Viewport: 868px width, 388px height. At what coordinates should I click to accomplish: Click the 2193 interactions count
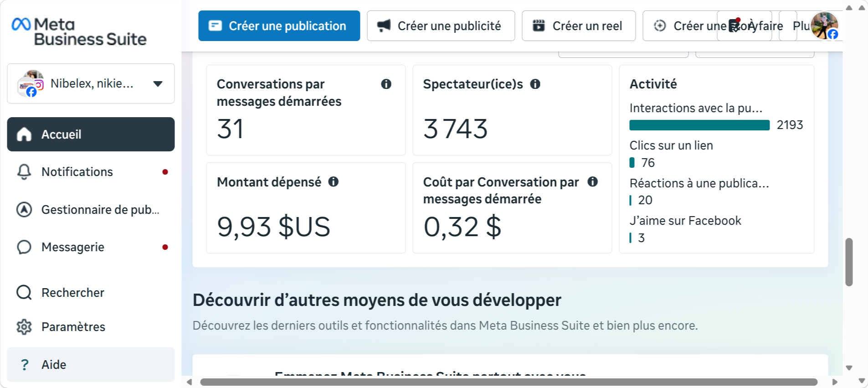coord(790,125)
